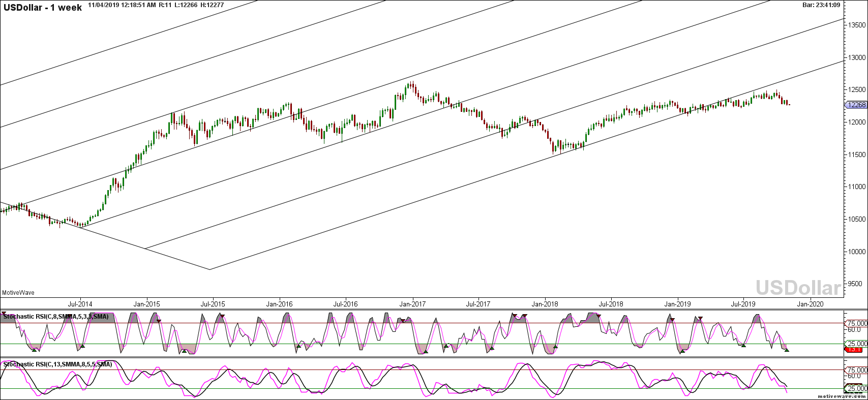
Task: Click the Stochastic RSI(C,13,SMMA,8,5,5,SMA) study title
Action: tap(58, 364)
